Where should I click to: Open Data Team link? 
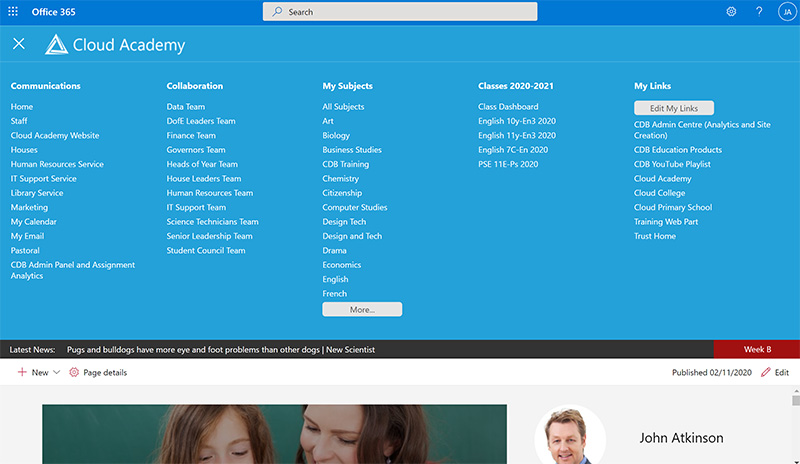[x=186, y=107]
